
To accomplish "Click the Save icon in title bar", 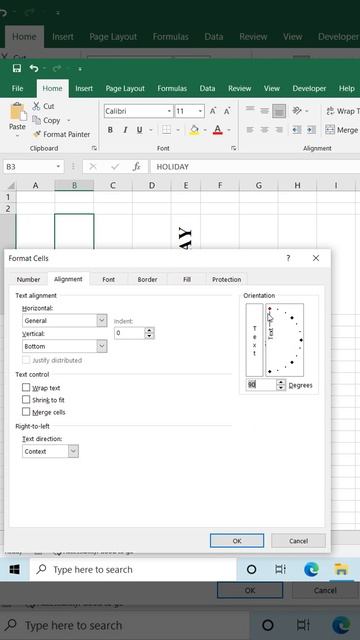I will tap(17, 68).
